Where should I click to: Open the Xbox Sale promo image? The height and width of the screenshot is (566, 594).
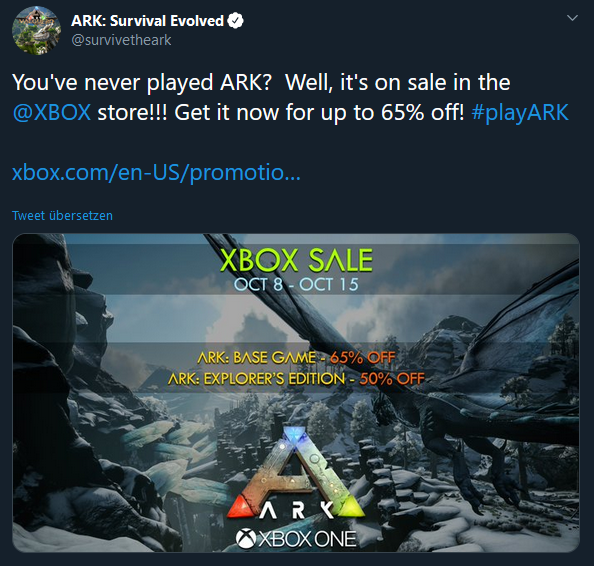coord(296,393)
